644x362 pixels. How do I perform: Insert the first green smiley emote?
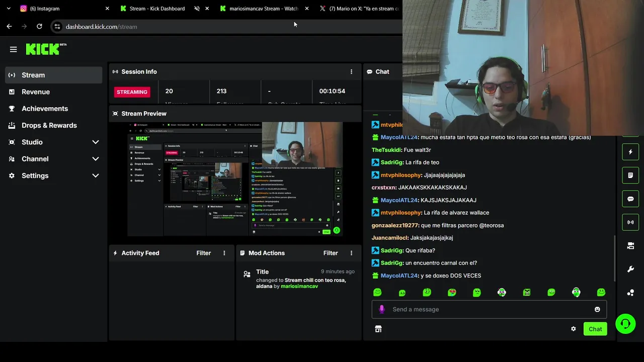click(x=377, y=293)
